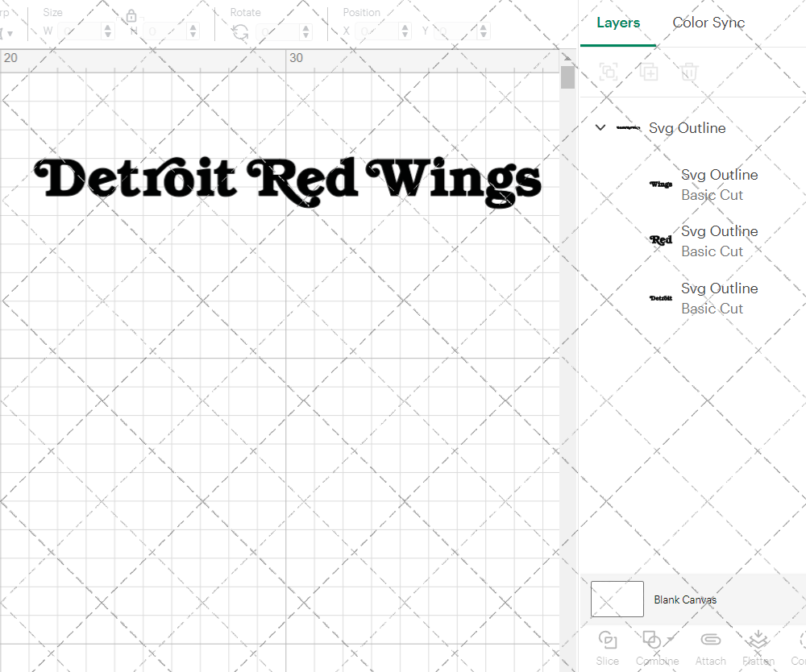This screenshot has height=672, width=806.
Task: Select the Detroit Basic Cut layer
Action: [719, 298]
